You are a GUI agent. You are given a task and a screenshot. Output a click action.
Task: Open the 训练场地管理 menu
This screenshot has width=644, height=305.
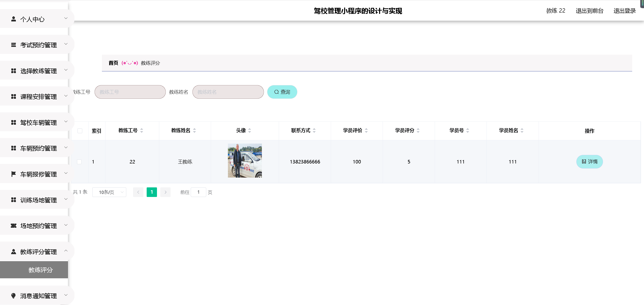pyautogui.click(x=38, y=200)
